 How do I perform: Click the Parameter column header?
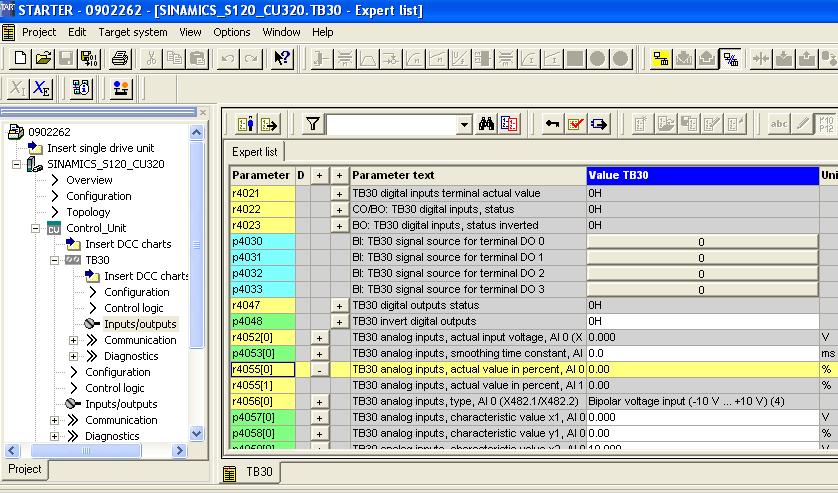click(x=262, y=175)
